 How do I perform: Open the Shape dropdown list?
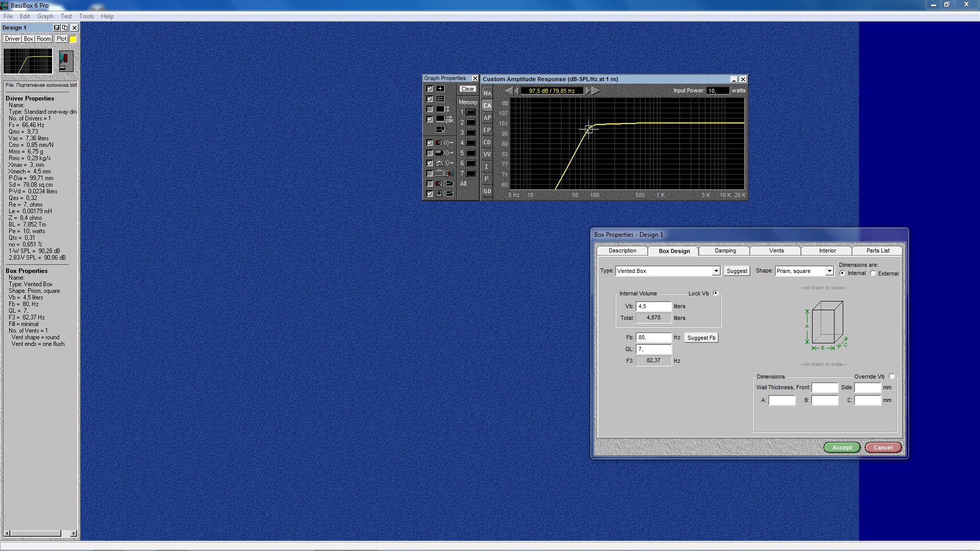(x=829, y=271)
